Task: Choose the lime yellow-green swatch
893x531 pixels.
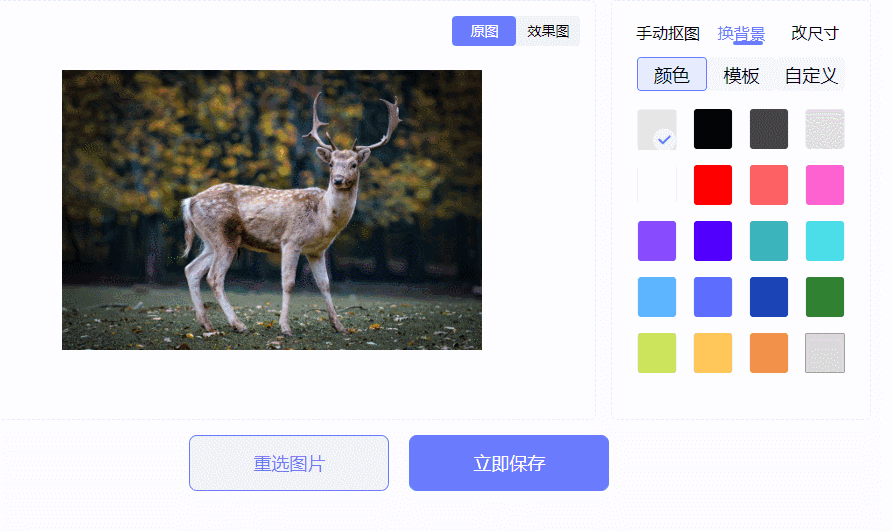Action: pos(657,353)
